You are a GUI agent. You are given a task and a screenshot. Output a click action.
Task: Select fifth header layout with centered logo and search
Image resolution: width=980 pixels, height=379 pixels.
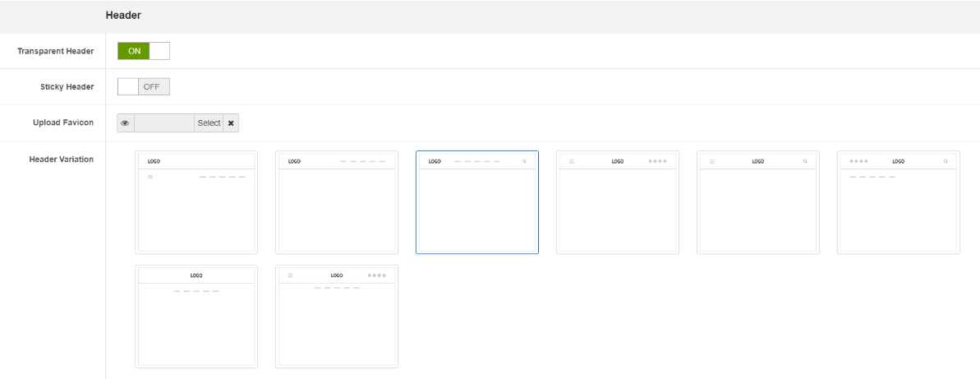pos(758,202)
